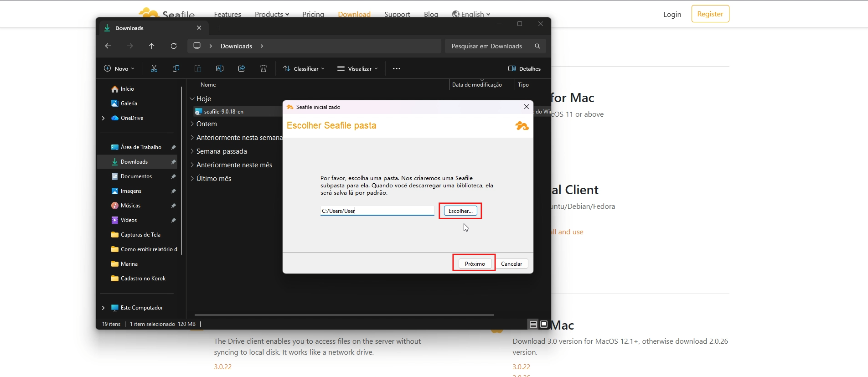This screenshot has width=868, height=377.
Task: Sort by Data de modificação column
Action: [x=477, y=85]
